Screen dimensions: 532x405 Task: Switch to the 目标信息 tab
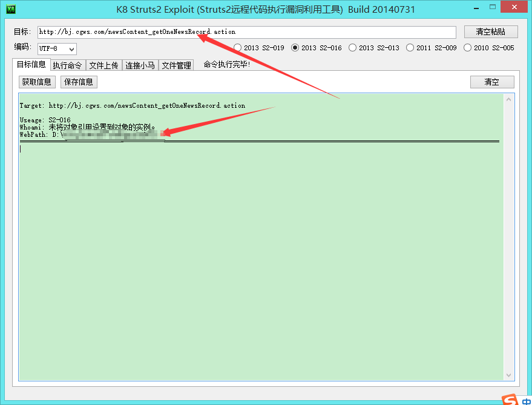[x=31, y=65]
